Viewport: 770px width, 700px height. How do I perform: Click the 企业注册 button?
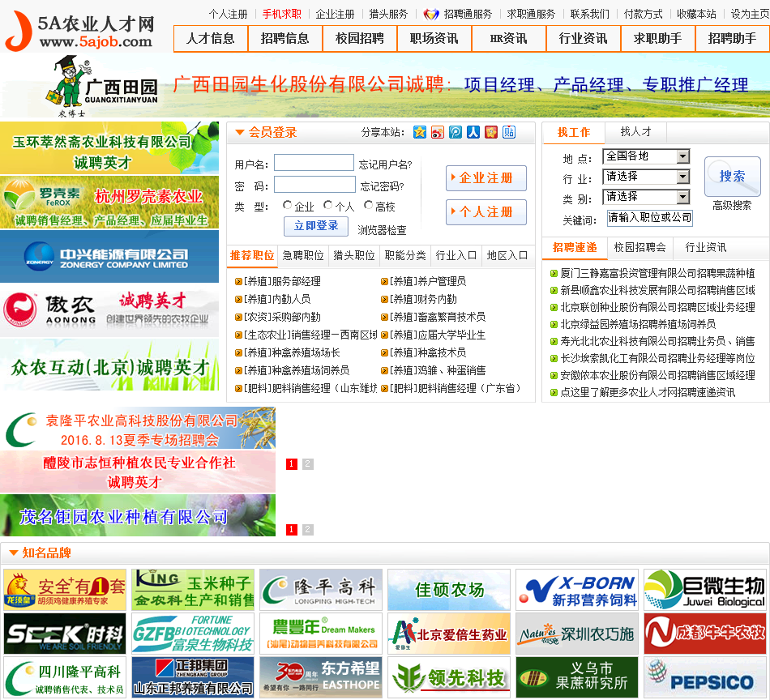pos(486,178)
